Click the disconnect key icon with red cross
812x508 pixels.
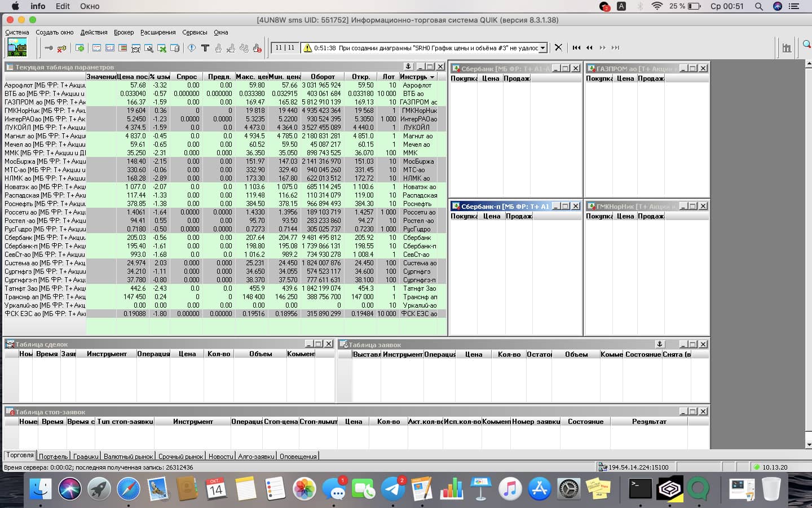(62, 48)
